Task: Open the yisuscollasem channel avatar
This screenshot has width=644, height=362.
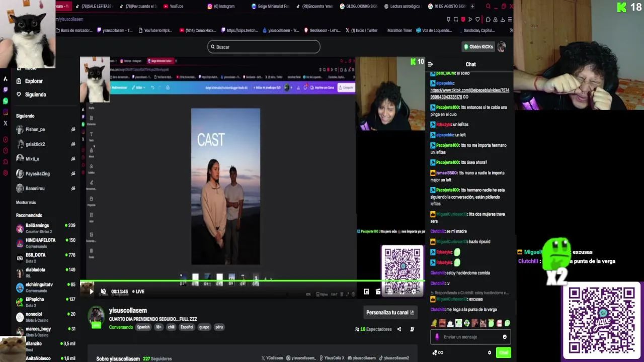Action: coord(96,316)
